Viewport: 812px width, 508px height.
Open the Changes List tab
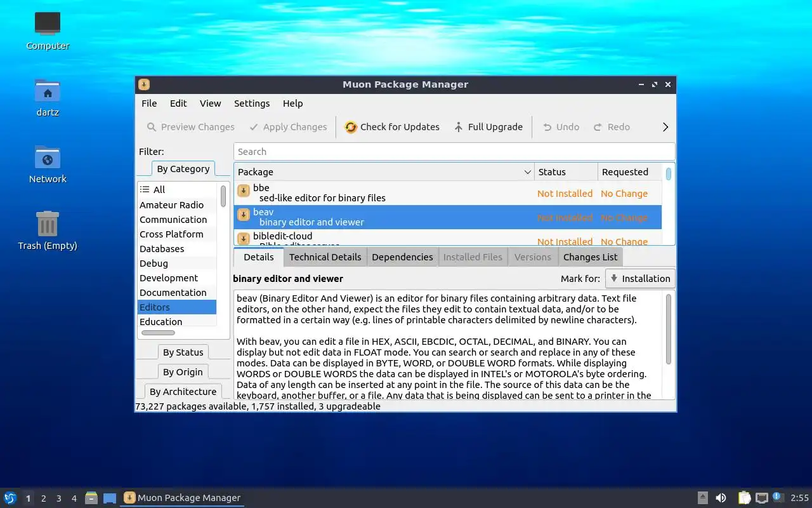(590, 257)
